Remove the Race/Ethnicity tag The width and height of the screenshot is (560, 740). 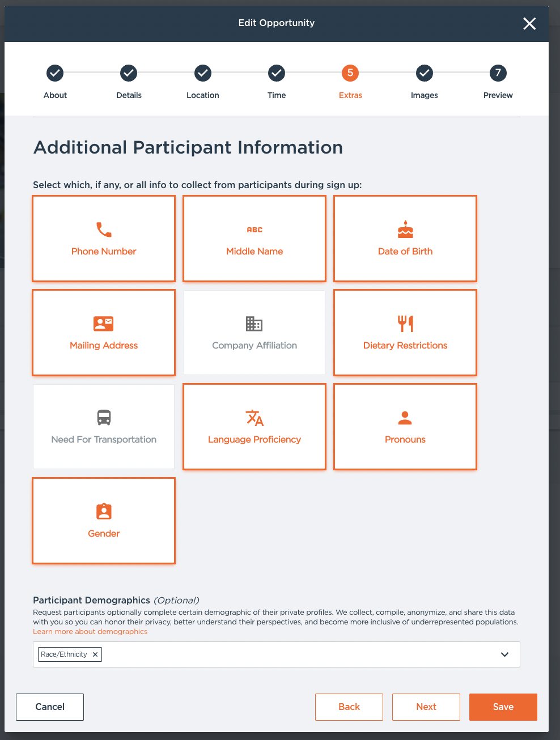pyautogui.click(x=95, y=654)
